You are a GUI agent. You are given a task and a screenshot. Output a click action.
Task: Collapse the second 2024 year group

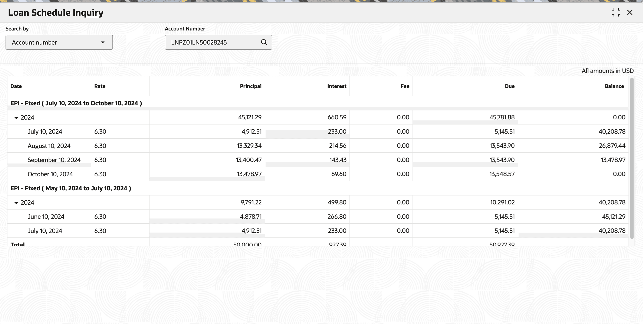click(16, 203)
